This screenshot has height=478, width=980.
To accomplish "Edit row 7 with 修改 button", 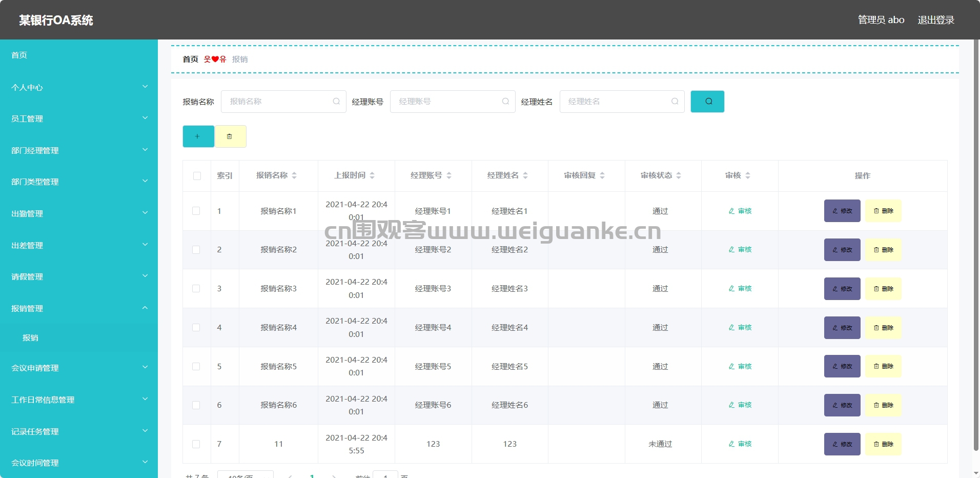I will point(842,444).
